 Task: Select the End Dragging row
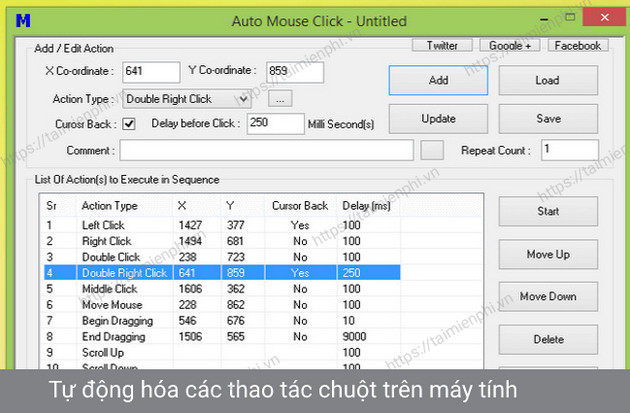pyautogui.click(x=222, y=337)
